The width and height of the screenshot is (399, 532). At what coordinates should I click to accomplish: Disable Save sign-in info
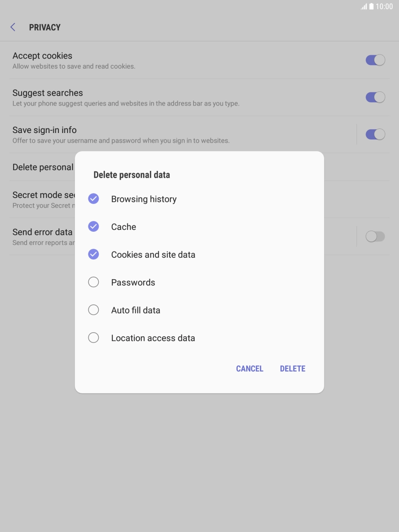pos(375,134)
